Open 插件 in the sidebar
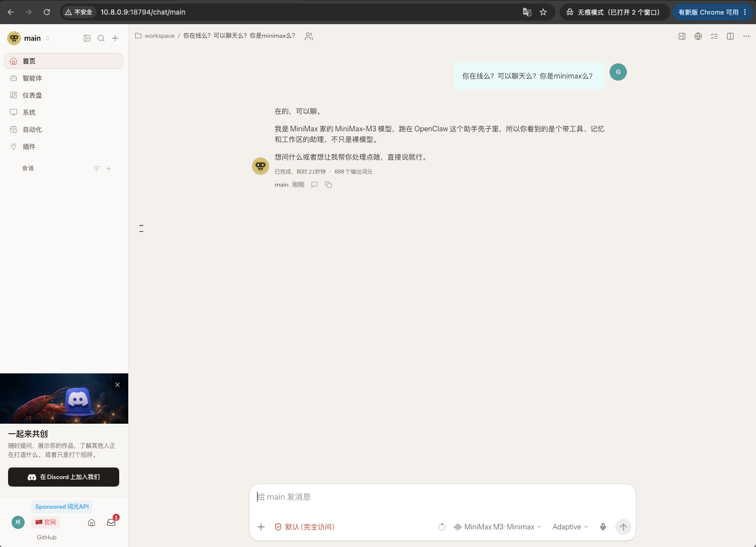Viewport: 756px width, 547px height. click(x=63, y=146)
